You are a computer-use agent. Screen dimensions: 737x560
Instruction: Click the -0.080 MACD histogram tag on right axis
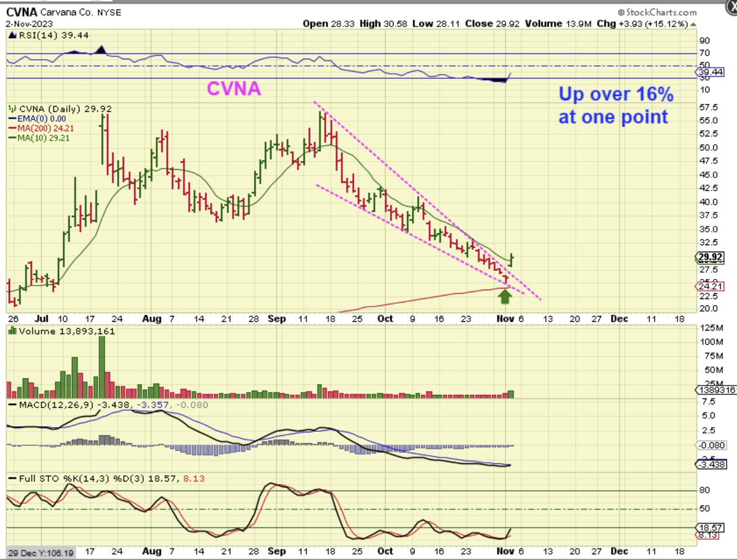(711, 445)
